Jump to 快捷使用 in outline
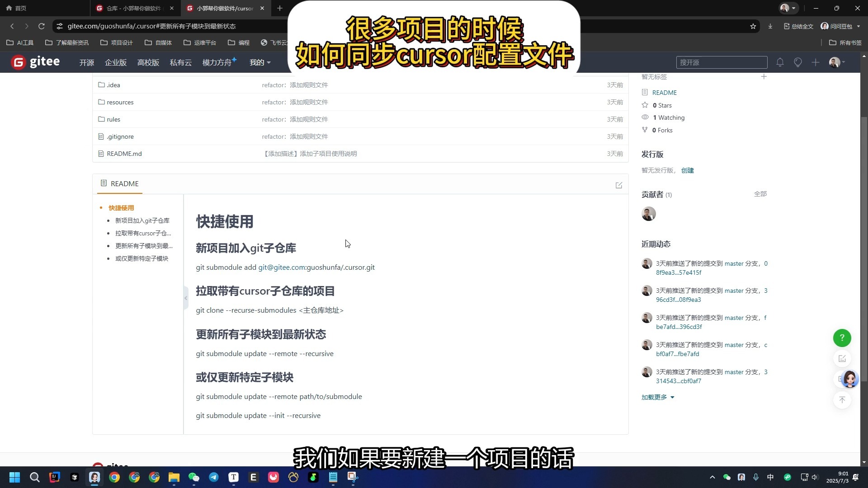Image resolution: width=868 pixels, height=488 pixels. [x=121, y=208]
